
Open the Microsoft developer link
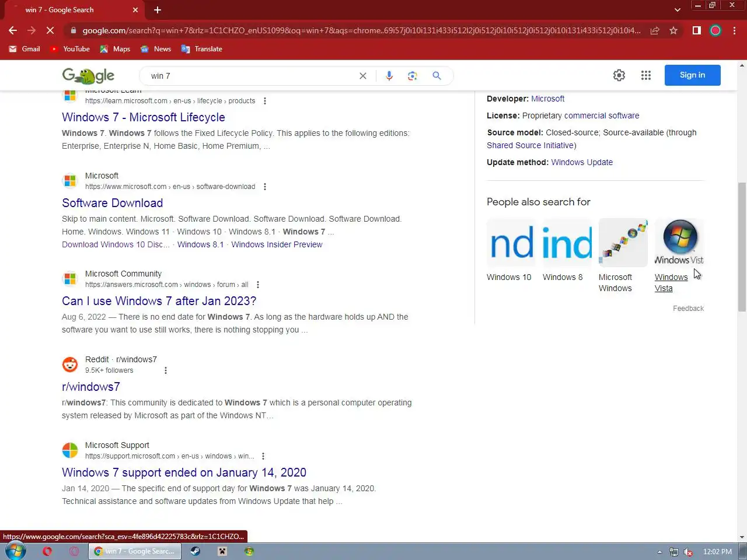[x=547, y=99]
